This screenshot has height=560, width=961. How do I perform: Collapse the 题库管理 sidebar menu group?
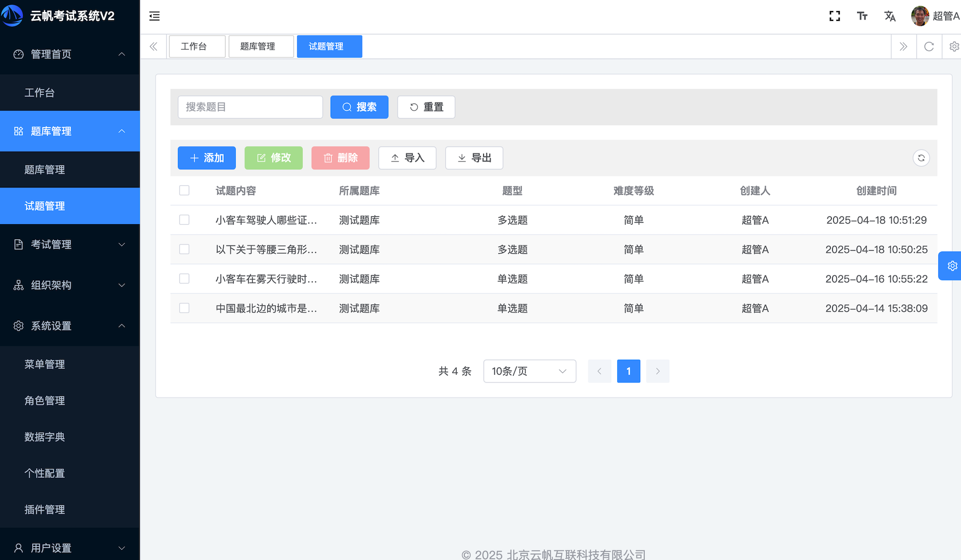70,131
